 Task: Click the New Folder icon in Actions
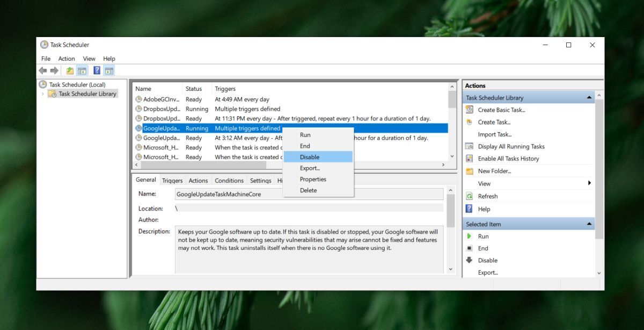tap(470, 171)
